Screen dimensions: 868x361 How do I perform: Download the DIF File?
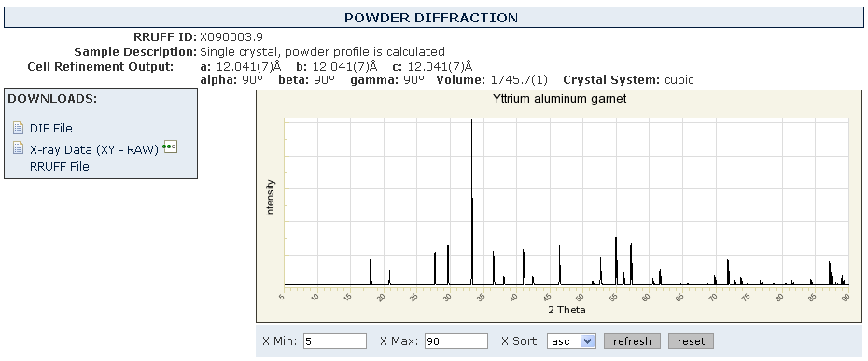[51, 128]
